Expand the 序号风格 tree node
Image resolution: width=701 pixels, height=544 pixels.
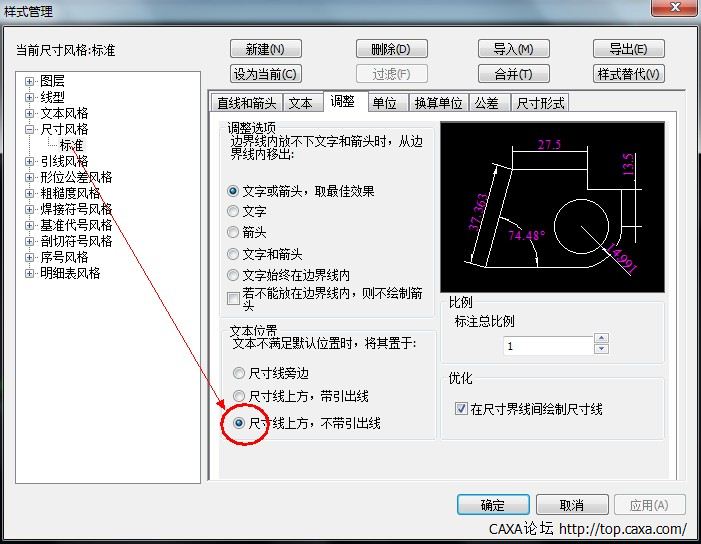(30, 257)
